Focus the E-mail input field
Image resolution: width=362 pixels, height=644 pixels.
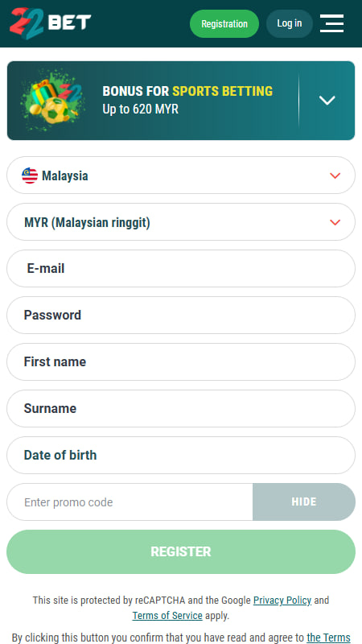(181, 269)
